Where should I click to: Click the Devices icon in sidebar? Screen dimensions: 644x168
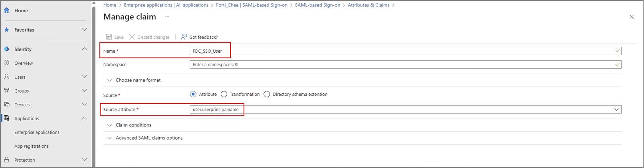click(6, 105)
